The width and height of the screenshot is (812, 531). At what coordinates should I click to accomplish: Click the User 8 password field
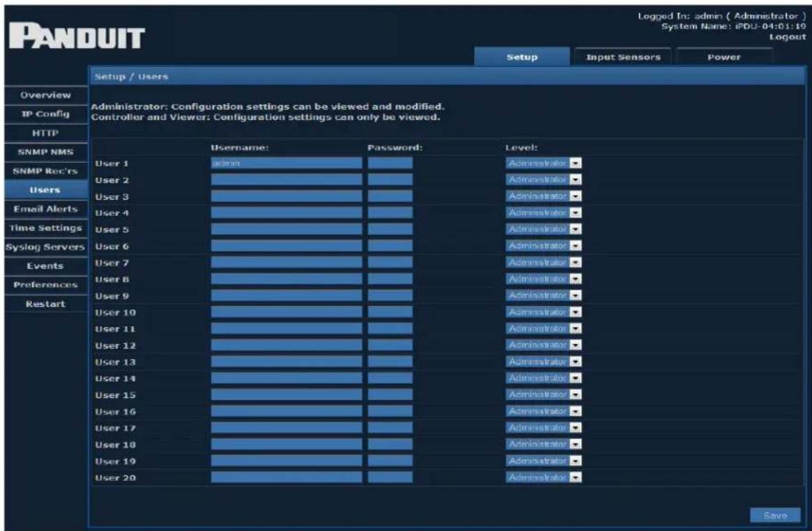pos(390,279)
